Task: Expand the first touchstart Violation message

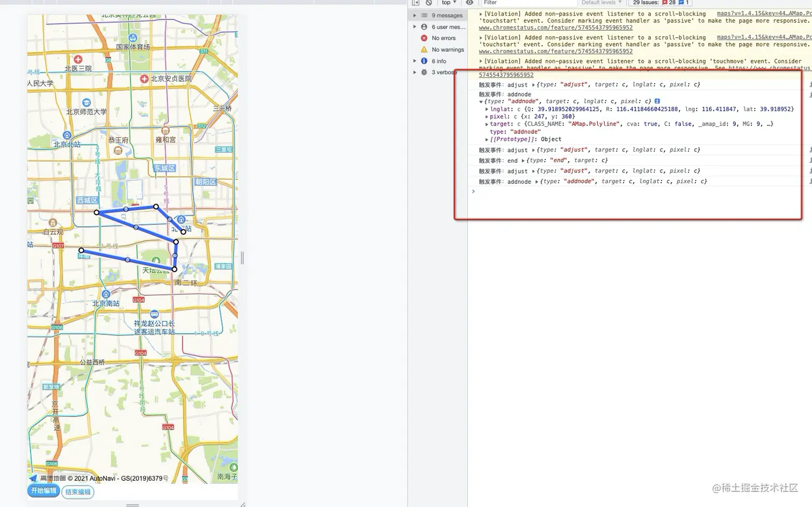Action: (x=481, y=14)
